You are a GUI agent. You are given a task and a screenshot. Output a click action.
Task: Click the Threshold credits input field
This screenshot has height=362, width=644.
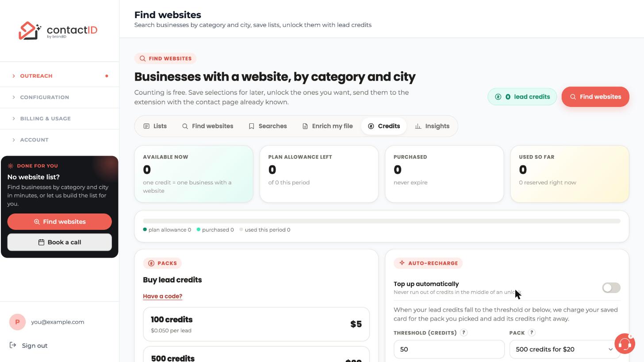[x=449, y=349]
